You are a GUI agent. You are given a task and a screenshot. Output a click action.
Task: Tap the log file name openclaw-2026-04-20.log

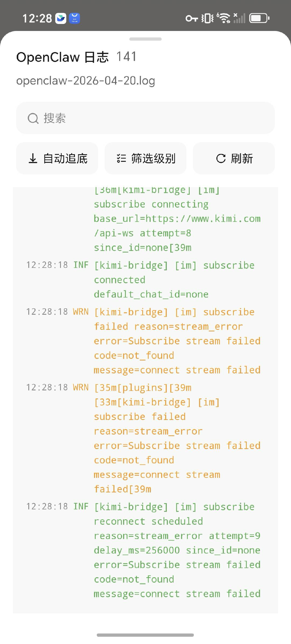tap(86, 80)
